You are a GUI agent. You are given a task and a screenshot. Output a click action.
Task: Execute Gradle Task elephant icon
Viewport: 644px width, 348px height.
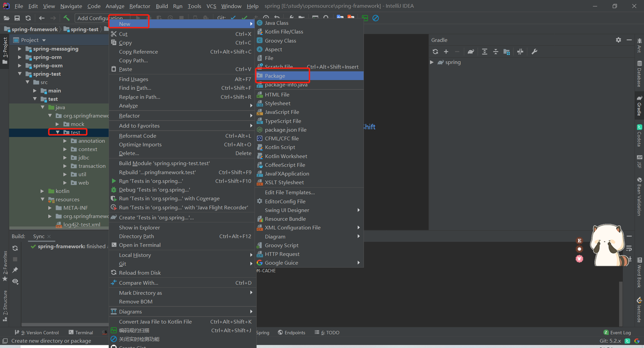point(471,52)
